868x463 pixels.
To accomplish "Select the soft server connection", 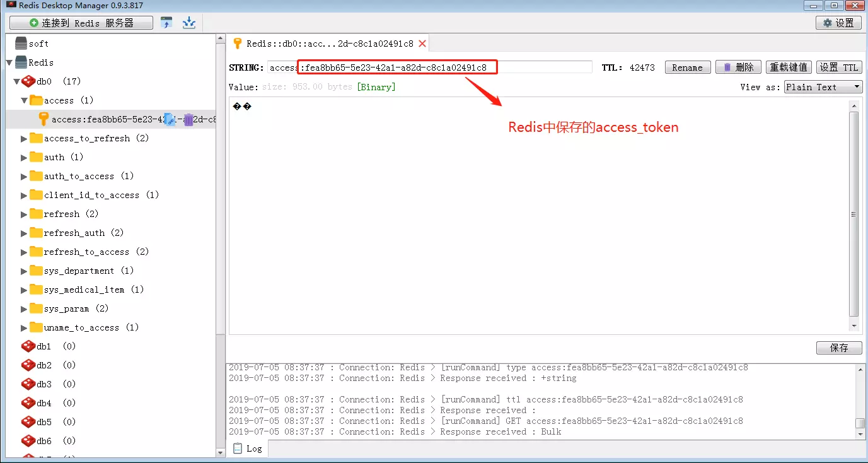I will (38, 44).
